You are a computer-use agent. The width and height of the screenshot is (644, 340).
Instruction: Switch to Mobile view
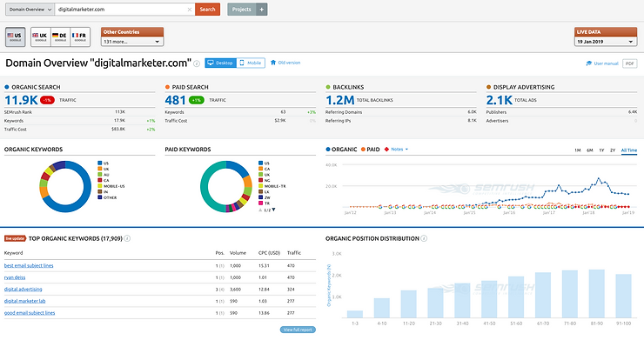pos(251,63)
